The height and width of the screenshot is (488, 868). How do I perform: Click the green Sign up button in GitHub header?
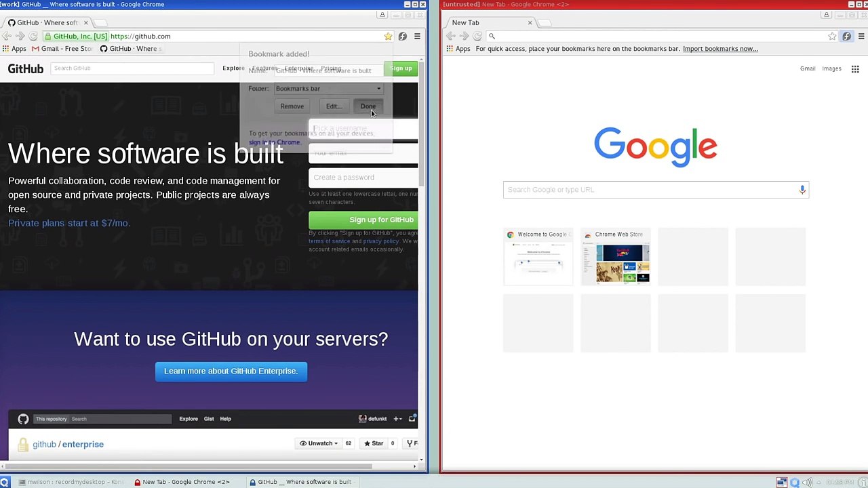pos(401,68)
